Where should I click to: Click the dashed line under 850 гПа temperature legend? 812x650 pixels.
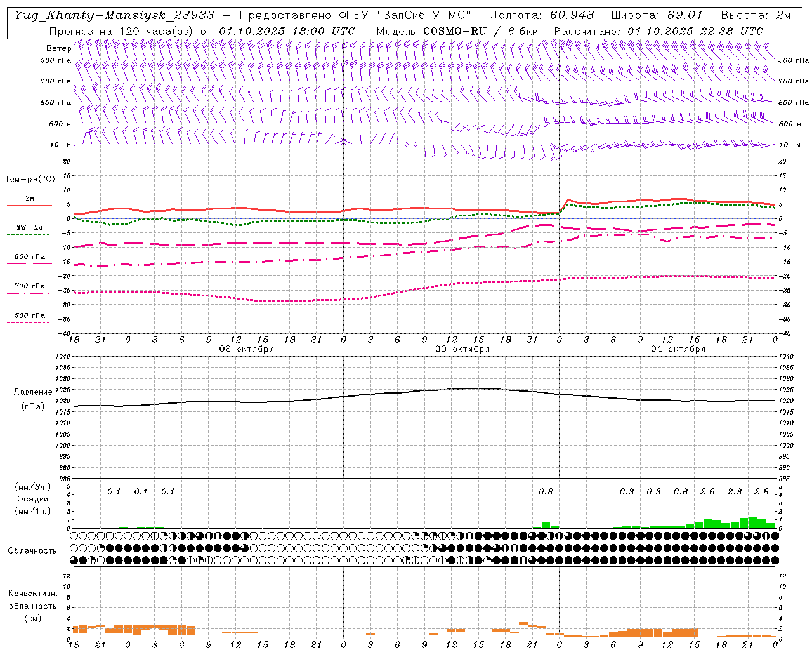click(x=29, y=264)
